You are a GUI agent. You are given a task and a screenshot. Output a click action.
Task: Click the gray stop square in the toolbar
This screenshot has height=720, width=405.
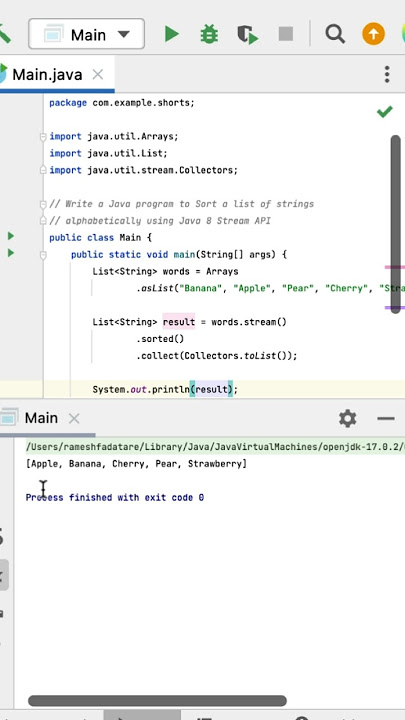[x=286, y=34]
